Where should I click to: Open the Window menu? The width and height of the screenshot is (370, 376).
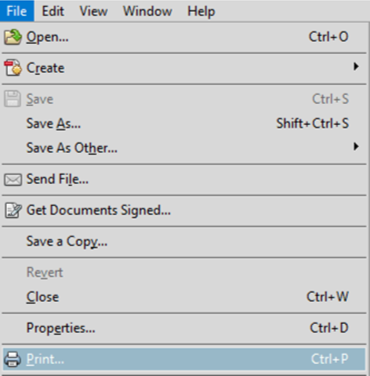click(x=147, y=11)
